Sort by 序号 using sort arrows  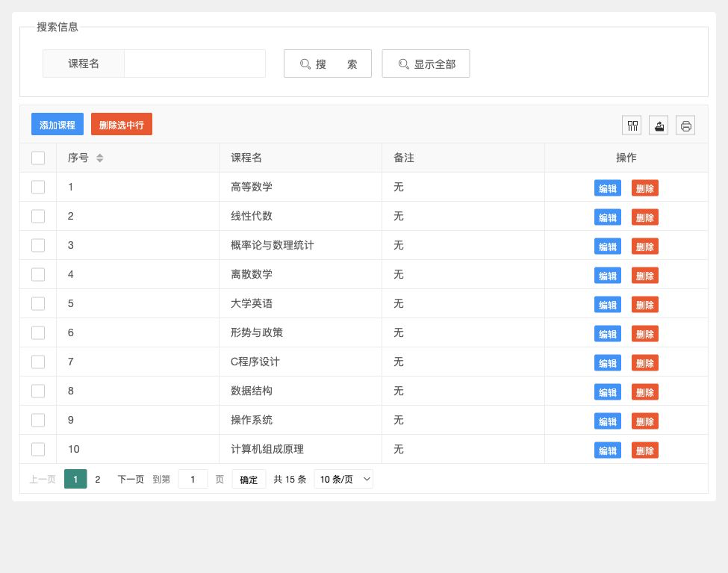[99, 158]
